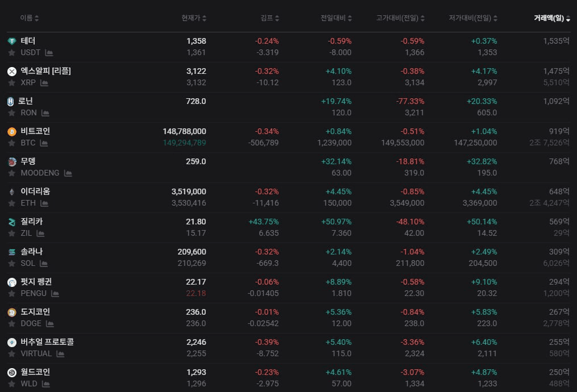This screenshot has width=577, height=392.
Task: Click the Solana coin logo
Action: tap(12, 252)
